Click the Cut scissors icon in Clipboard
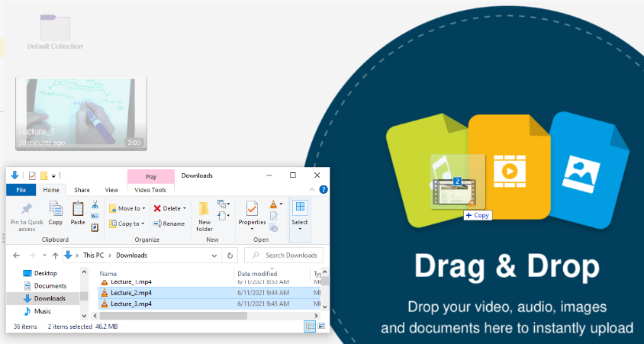The width and height of the screenshot is (644, 344). 95,204
